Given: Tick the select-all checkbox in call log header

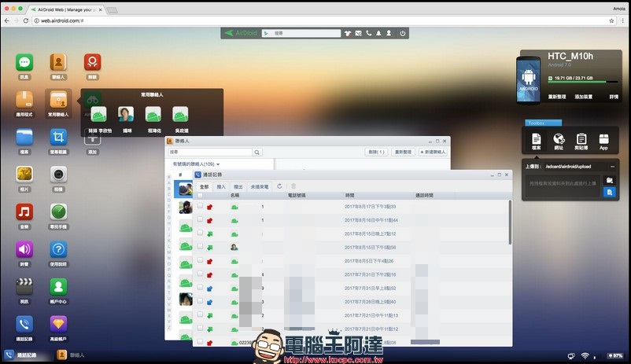Looking at the screenshot, I should click(x=200, y=195).
